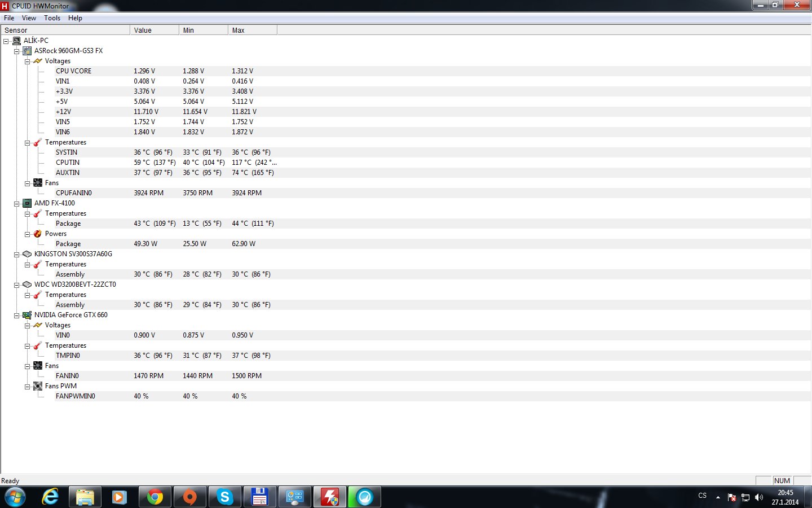Click the NVIDIA Temperatures thermometer icon
This screenshot has height=508, width=812.
tap(38, 345)
